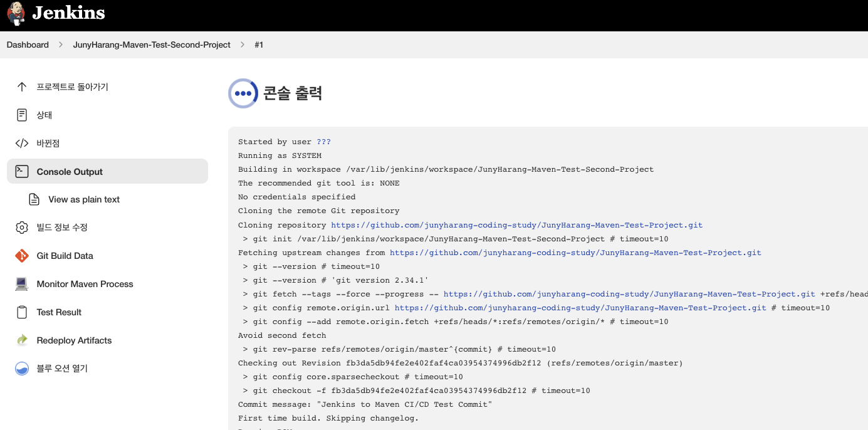Open repository URL in Cloning repository line
This screenshot has height=430, width=868.
(x=516, y=225)
